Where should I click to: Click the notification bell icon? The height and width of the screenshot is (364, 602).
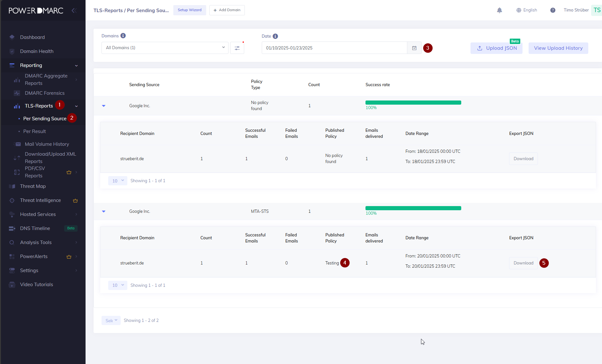(500, 10)
